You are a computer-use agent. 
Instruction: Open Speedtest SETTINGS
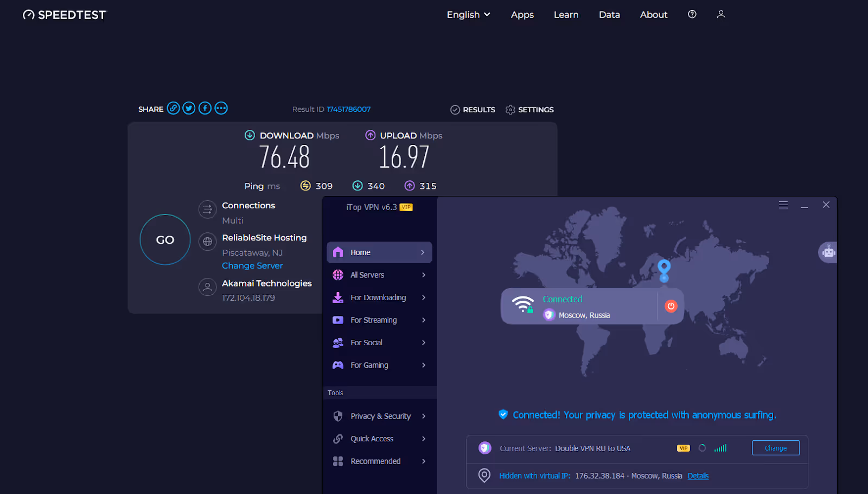529,110
